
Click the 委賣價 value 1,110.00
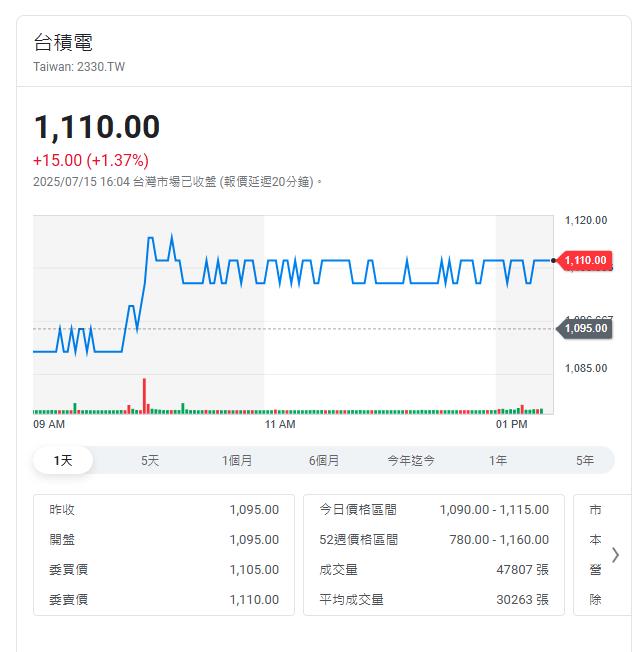tap(254, 600)
